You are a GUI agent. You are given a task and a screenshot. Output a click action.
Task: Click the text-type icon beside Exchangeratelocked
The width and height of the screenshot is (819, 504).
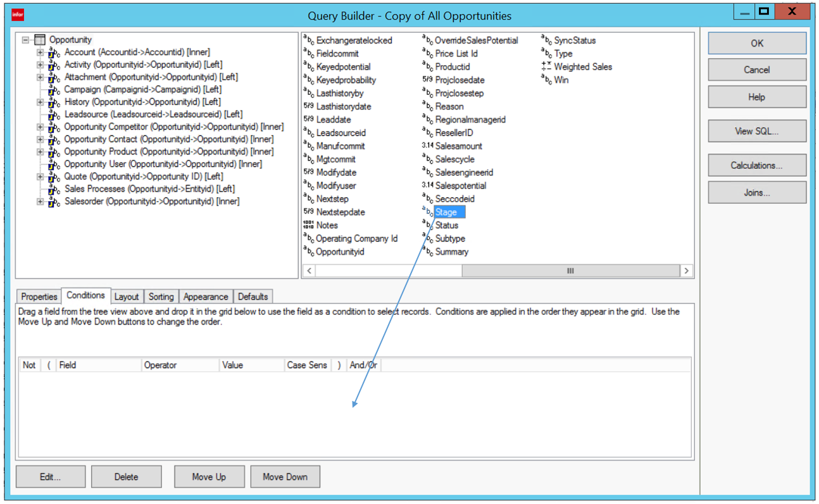point(309,40)
